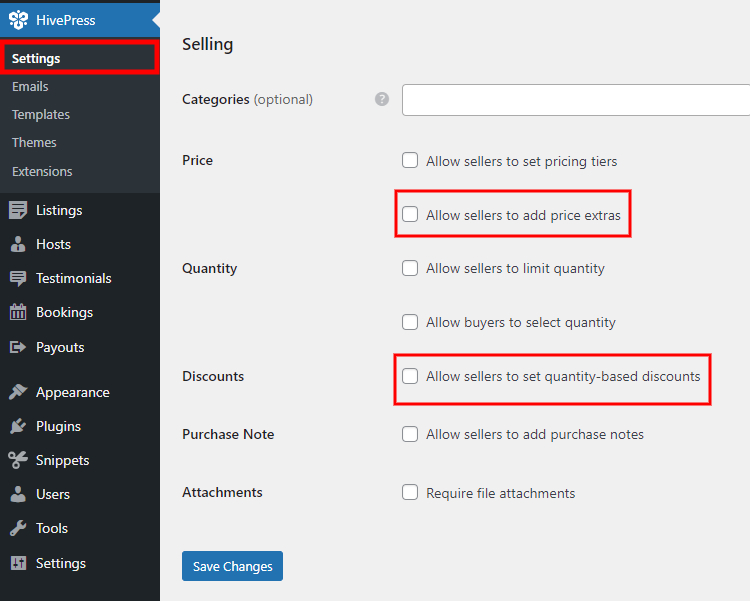Click the 'Require file attachments' label text
This screenshot has width=750, height=601.
pyautogui.click(x=500, y=493)
